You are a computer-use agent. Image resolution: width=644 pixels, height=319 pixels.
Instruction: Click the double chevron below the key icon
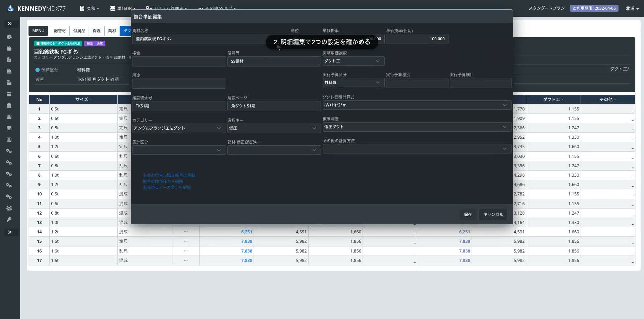coord(10,232)
